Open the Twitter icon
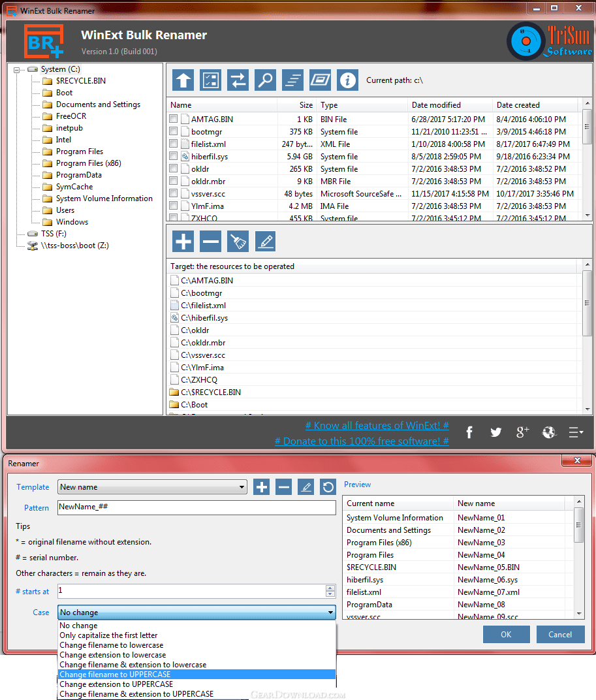This screenshot has width=596, height=700. coord(495,432)
